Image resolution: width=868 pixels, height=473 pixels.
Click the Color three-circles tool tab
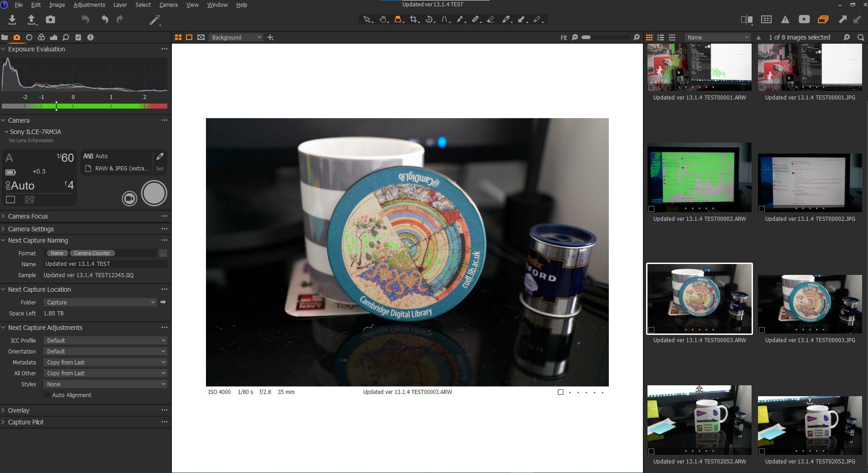point(41,37)
